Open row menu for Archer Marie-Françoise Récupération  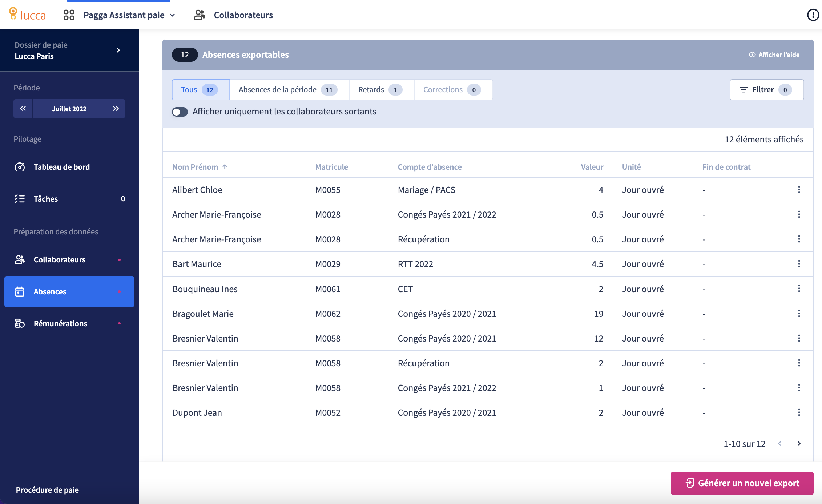click(x=799, y=239)
